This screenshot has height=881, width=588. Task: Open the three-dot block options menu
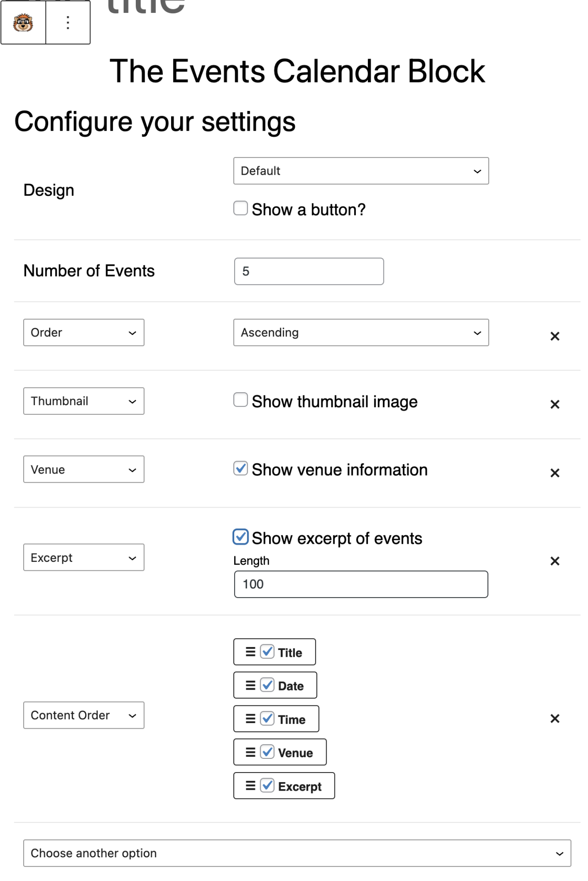click(68, 22)
